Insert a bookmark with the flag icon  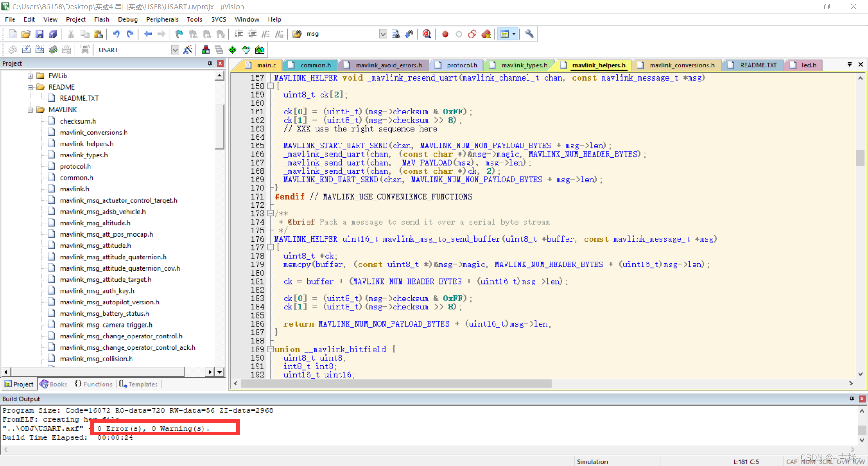(179, 34)
